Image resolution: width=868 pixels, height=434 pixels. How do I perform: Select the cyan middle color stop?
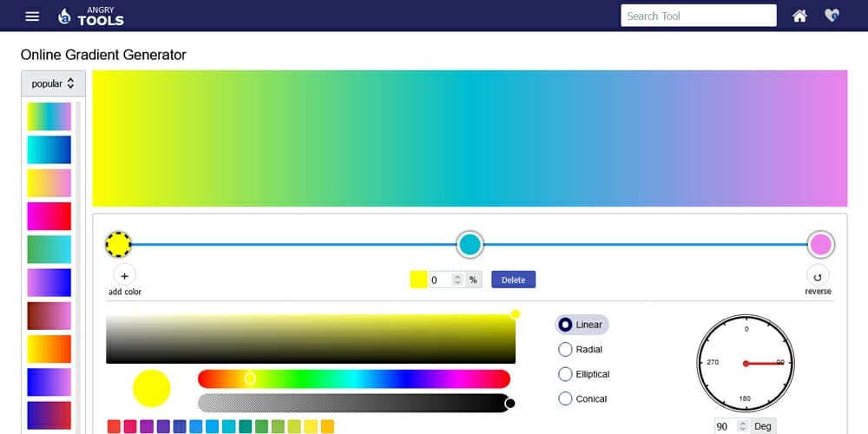click(x=470, y=244)
